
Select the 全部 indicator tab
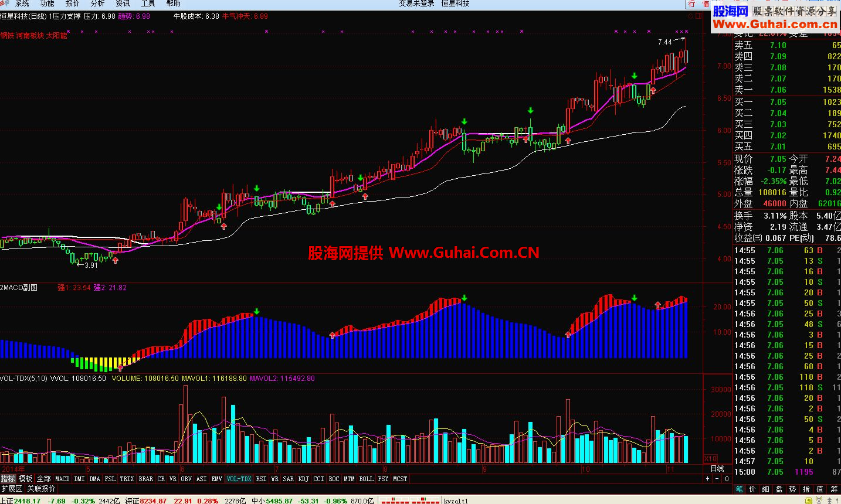click(x=44, y=479)
